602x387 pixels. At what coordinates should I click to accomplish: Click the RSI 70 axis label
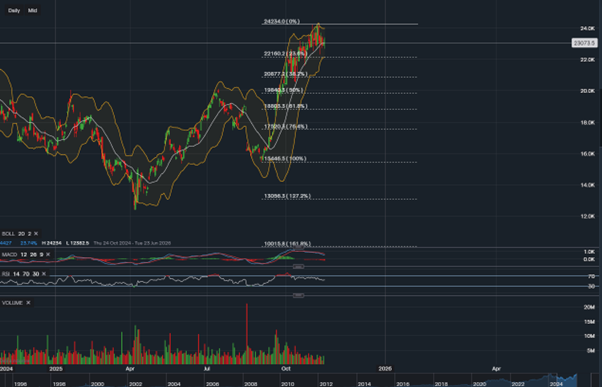coord(591,276)
